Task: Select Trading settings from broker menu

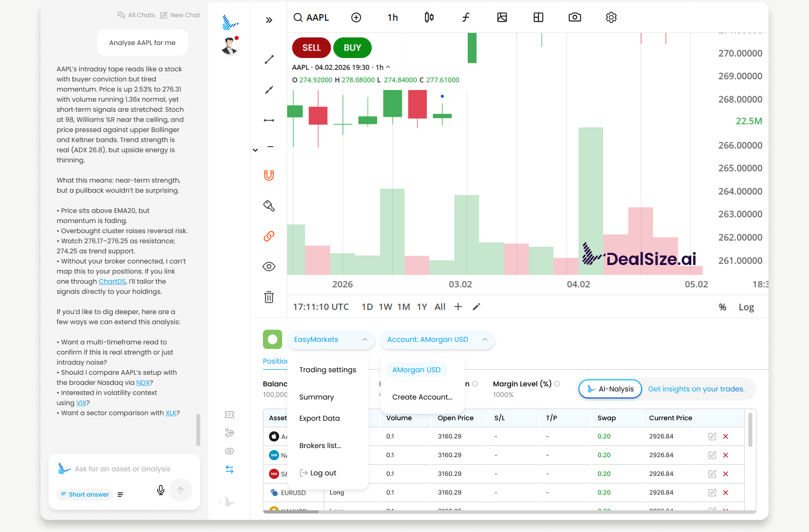Action: click(328, 370)
